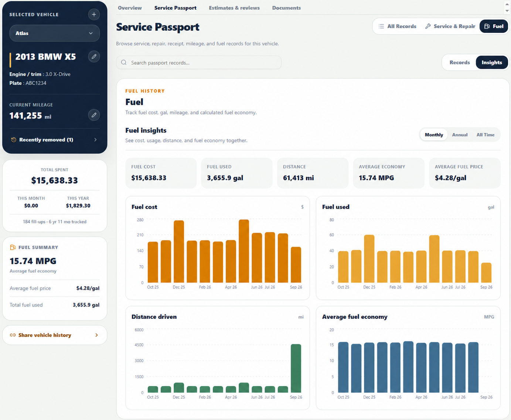
Task: Click Plate : ABC1234 text
Action: click(x=28, y=83)
